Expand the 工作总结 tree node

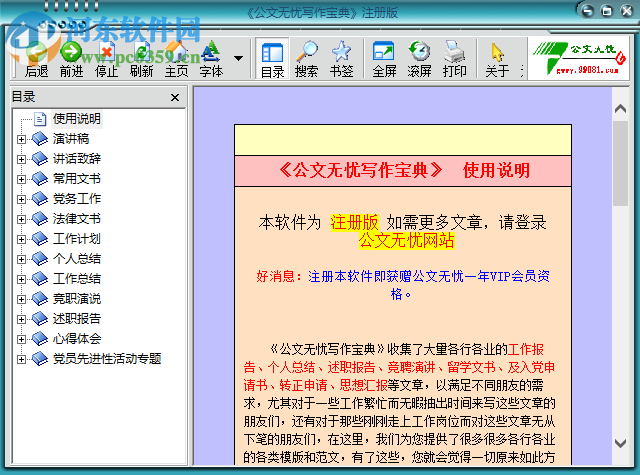coord(21,279)
